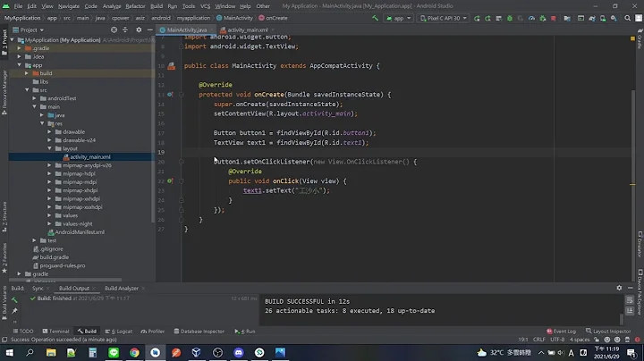Open the VCS menu
Screen dimensions: 644x361
(x=205, y=6)
